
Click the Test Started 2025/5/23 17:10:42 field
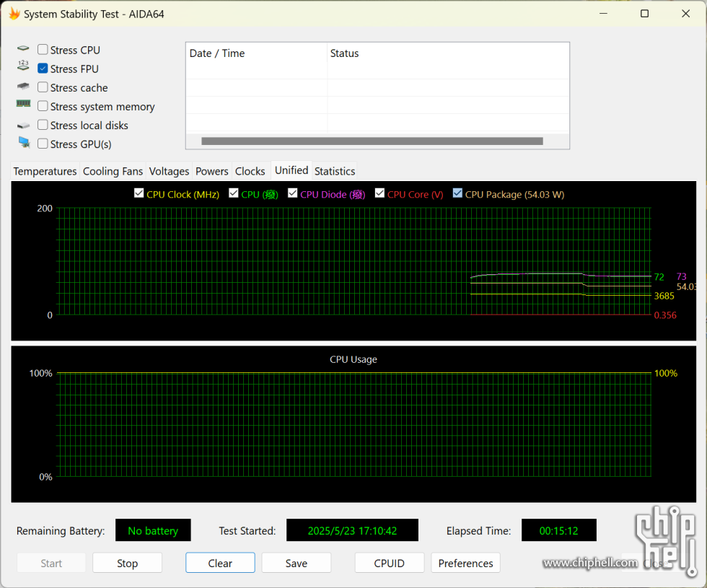coord(352,531)
